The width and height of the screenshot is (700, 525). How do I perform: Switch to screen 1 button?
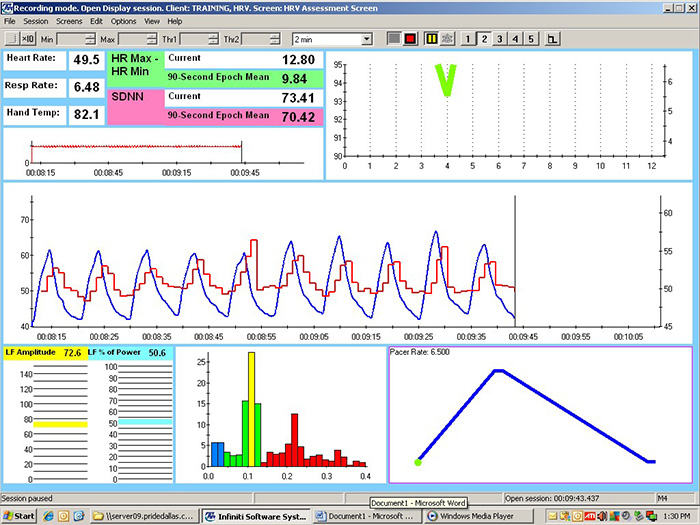(x=468, y=38)
